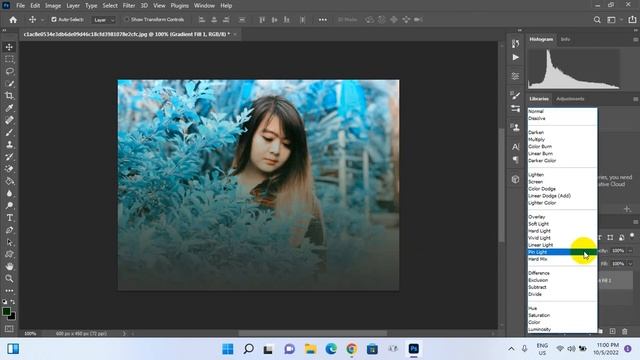The image size is (640, 360).
Task: Choose Overlay blend mode
Action: pos(562,217)
